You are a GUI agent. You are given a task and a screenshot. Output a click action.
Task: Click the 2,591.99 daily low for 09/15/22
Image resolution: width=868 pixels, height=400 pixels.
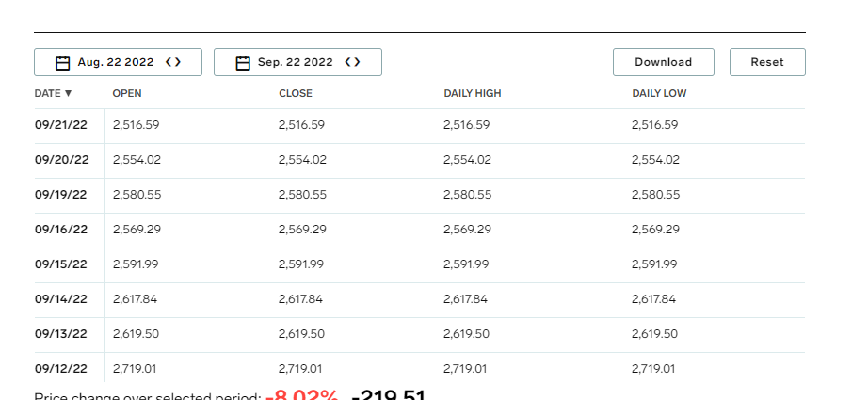(x=654, y=264)
